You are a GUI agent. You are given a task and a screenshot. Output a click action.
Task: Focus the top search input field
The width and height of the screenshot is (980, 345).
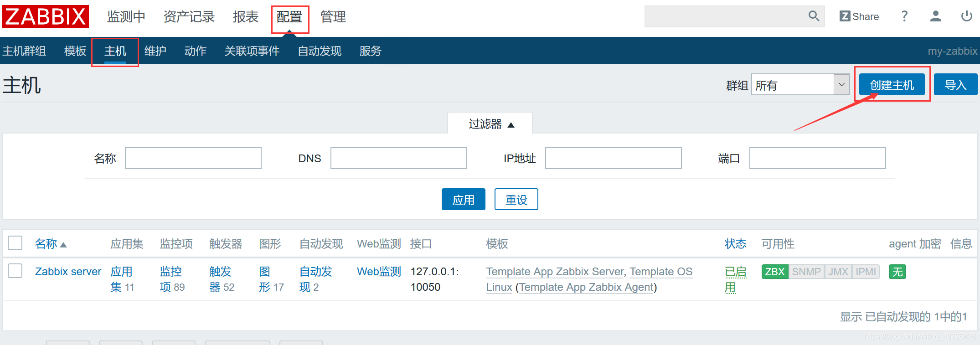(x=726, y=16)
